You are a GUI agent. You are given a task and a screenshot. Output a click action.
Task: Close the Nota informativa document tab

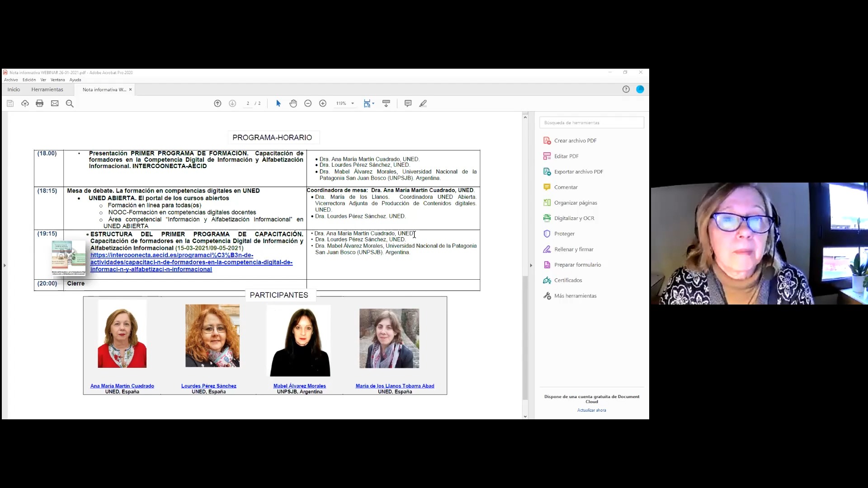(x=131, y=89)
